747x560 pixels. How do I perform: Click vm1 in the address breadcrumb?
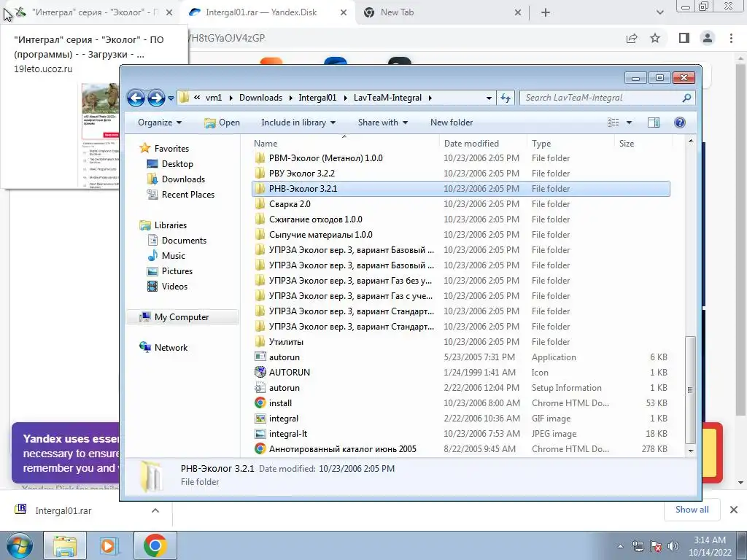[214, 98]
